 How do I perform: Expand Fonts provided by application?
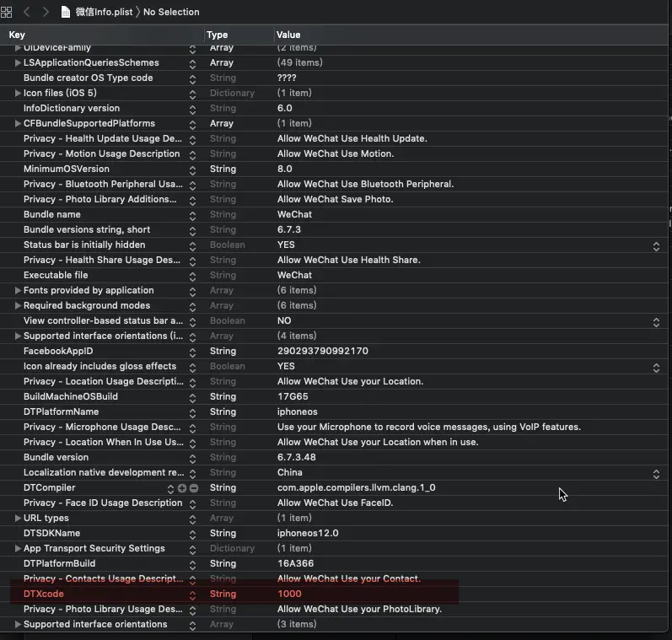pos(18,291)
